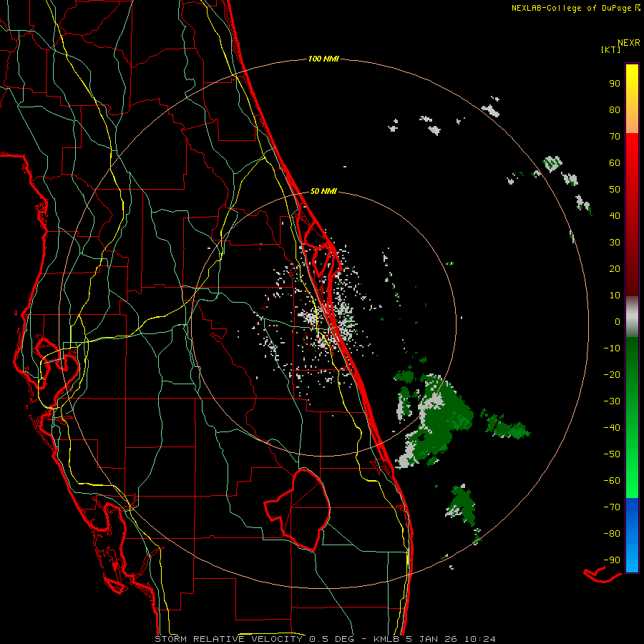This screenshot has width=644, height=644.
Task: Click the -50 scale value
Action: tap(612, 454)
